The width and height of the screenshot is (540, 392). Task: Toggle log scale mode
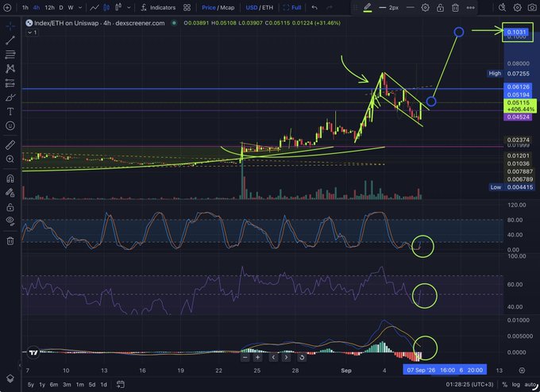coord(515,384)
